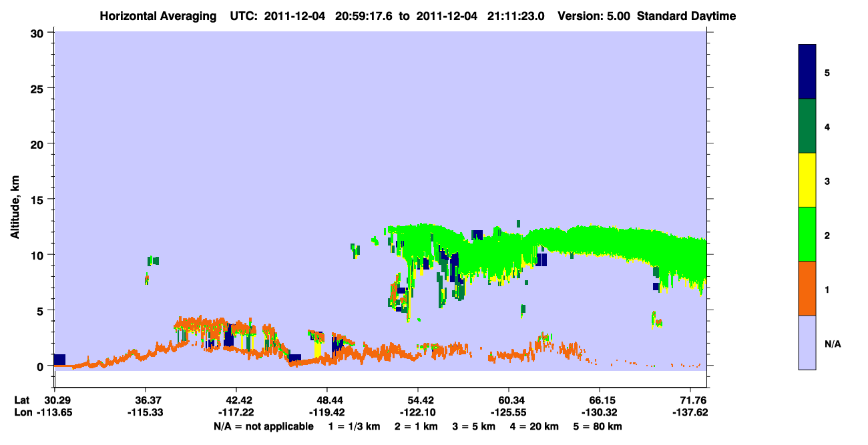This screenshot has width=868, height=445.
Task: Click the 10 altitude tick label
Action: (x=39, y=255)
